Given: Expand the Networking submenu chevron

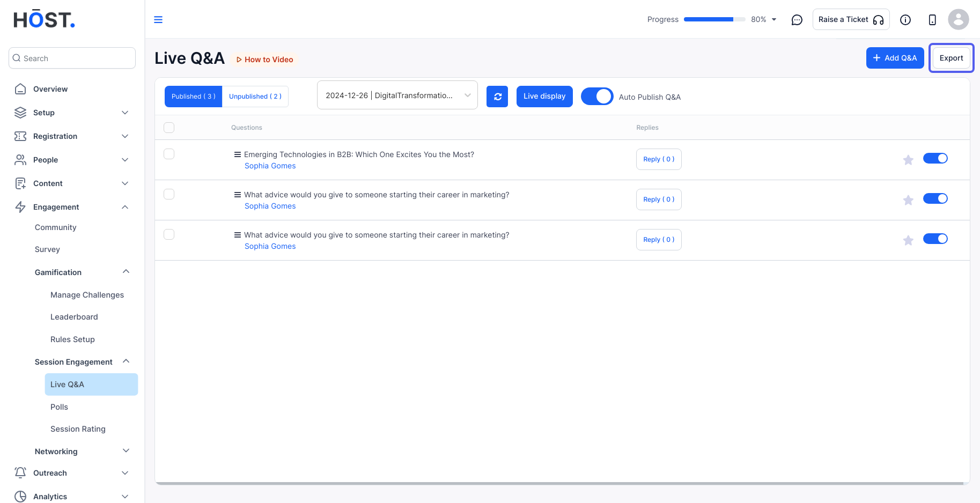Looking at the screenshot, I should (x=126, y=450).
